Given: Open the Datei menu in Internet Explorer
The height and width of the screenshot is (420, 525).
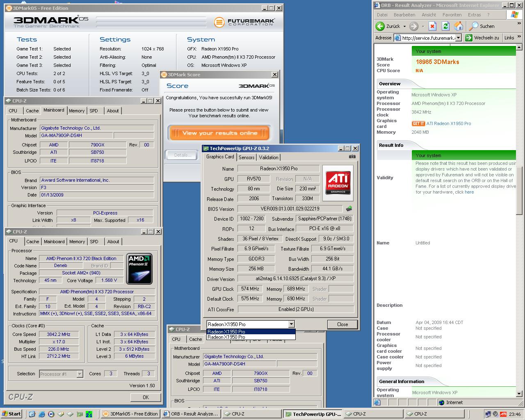Looking at the screenshot, I should tap(382, 15).
